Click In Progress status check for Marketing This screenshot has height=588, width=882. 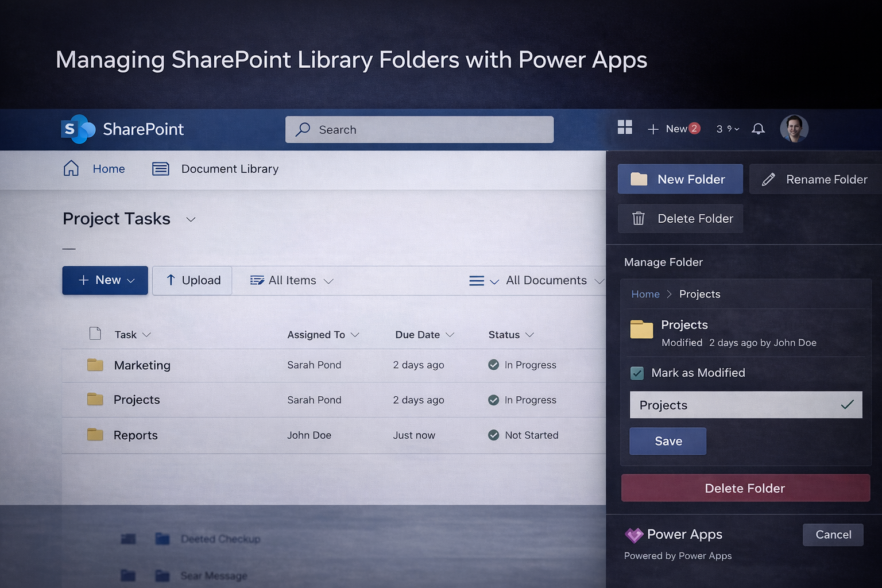493,365
